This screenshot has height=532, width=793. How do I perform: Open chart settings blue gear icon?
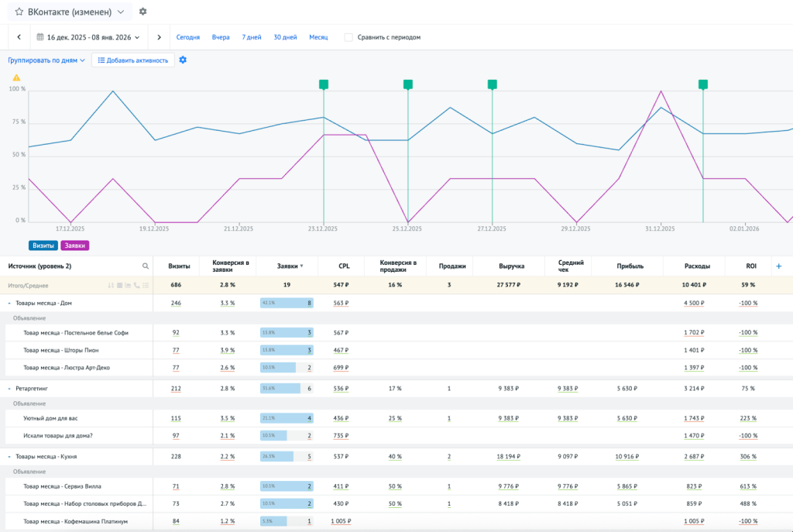183,60
